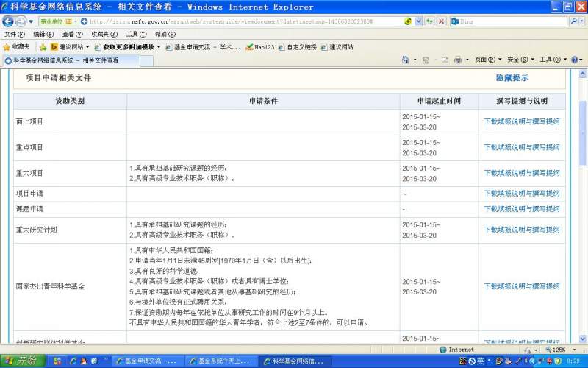Switch to the 基金系统今天上 taskbar window

(x=222, y=361)
